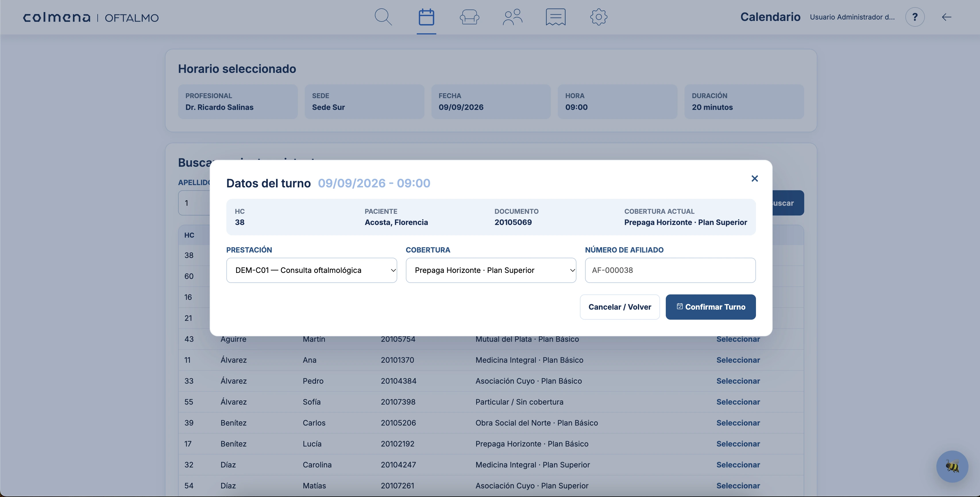Viewport: 980px width, 497px height.
Task: Open the bee assistant floating icon
Action: [952, 466]
